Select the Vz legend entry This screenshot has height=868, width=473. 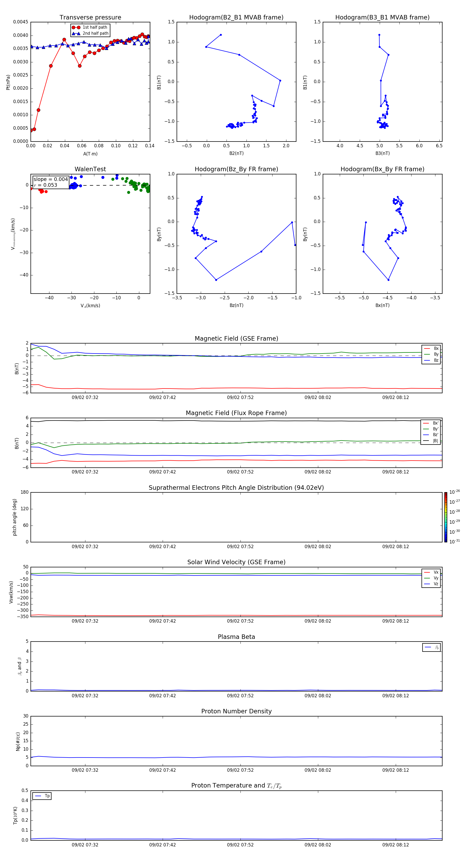[x=431, y=584]
